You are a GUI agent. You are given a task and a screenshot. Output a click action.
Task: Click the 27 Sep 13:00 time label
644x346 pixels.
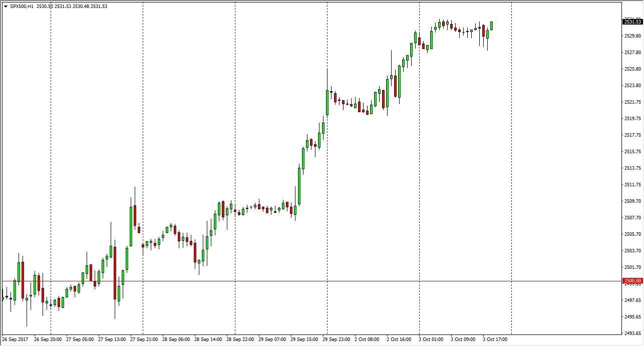[x=112, y=339]
